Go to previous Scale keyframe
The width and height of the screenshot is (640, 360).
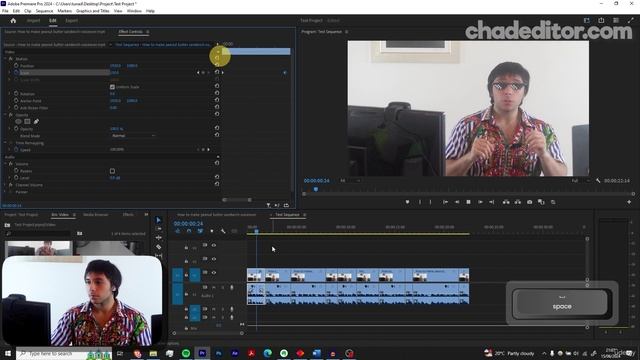(x=198, y=73)
